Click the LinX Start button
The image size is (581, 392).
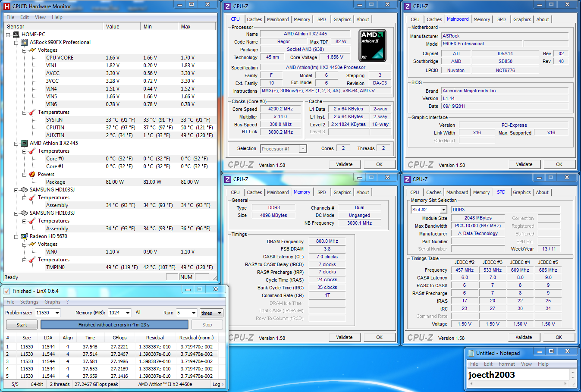point(22,325)
